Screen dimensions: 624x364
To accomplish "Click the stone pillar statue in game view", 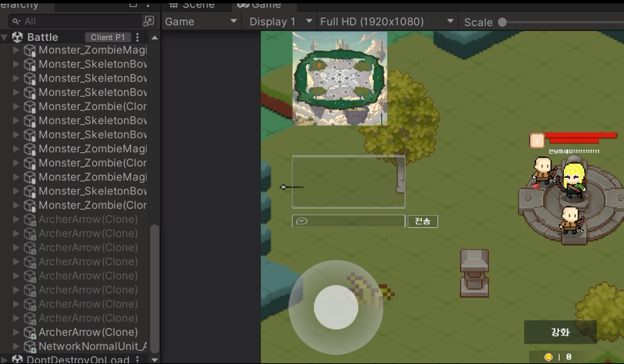I will point(474,273).
